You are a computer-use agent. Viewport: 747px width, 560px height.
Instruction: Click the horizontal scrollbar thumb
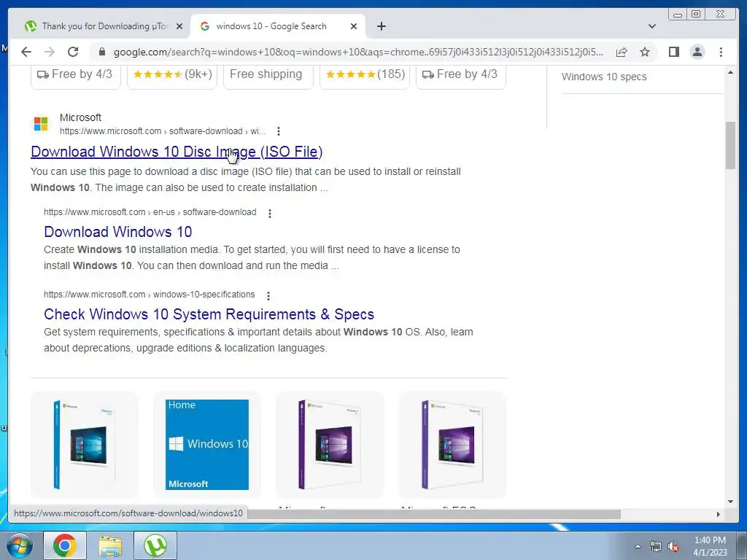click(x=434, y=514)
